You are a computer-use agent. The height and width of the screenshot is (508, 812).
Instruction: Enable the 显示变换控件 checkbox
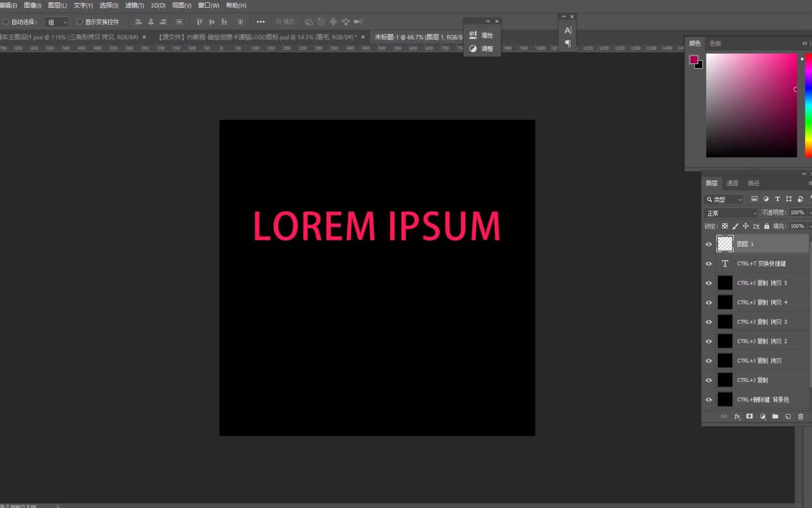(x=80, y=22)
